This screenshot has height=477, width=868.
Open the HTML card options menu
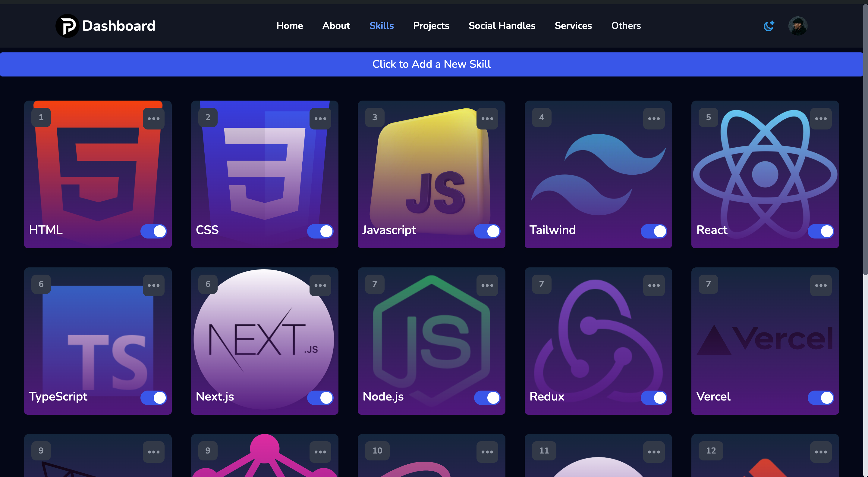[x=154, y=118]
